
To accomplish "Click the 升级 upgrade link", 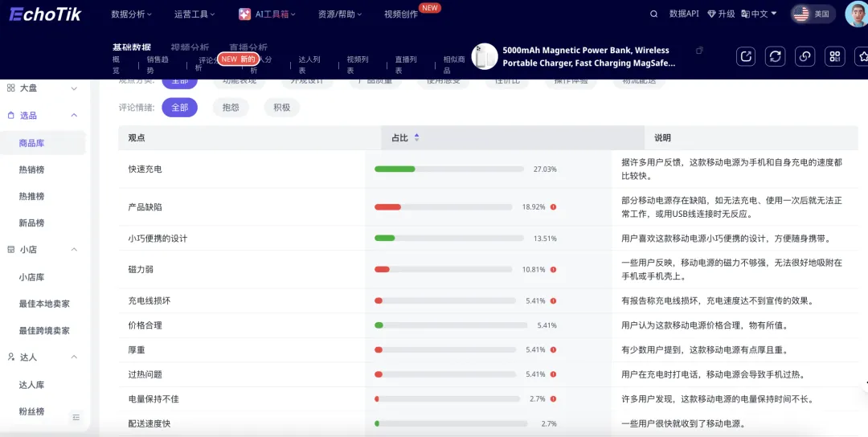I will pyautogui.click(x=721, y=14).
